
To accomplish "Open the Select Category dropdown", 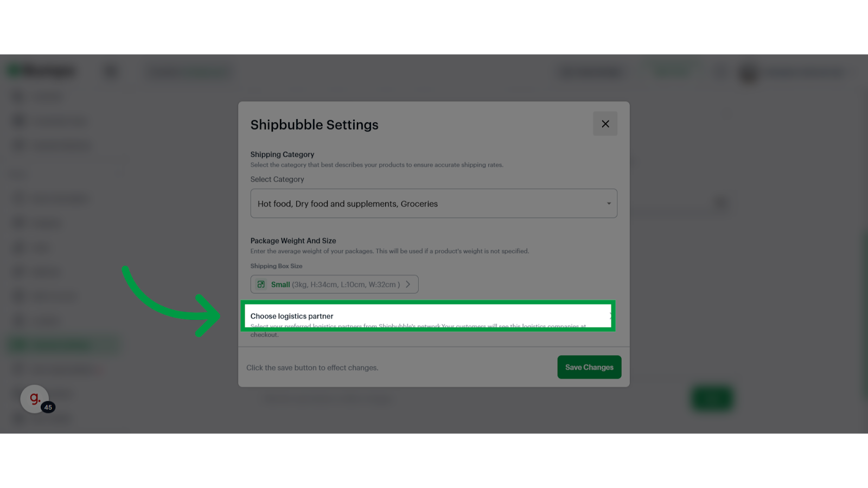I will (x=433, y=203).
